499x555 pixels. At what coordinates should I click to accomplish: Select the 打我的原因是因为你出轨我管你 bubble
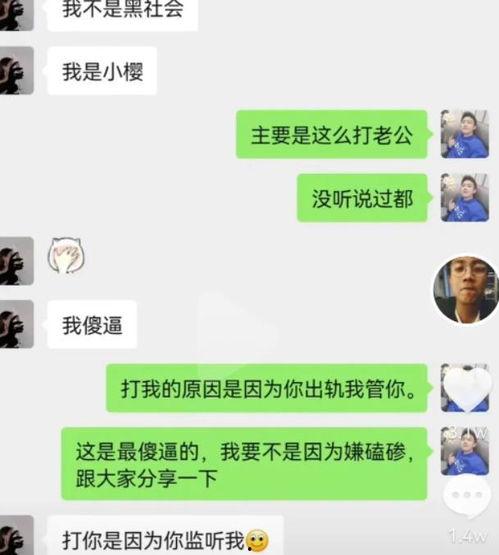(267, 388)
